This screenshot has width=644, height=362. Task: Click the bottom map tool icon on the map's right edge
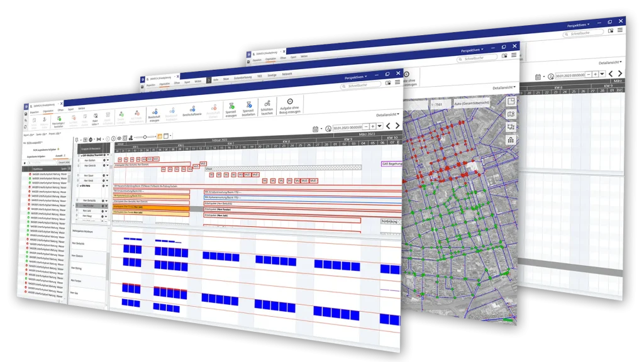[x=511, y=140]
